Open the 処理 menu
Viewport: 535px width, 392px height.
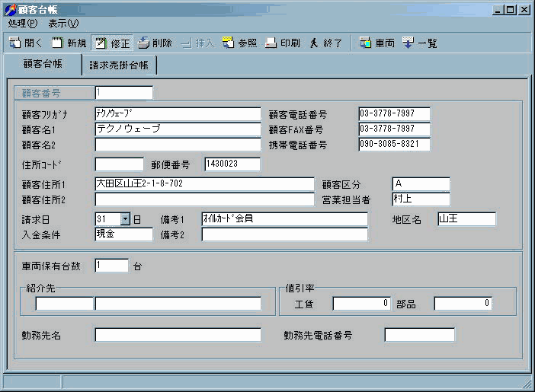pos(22,24)
